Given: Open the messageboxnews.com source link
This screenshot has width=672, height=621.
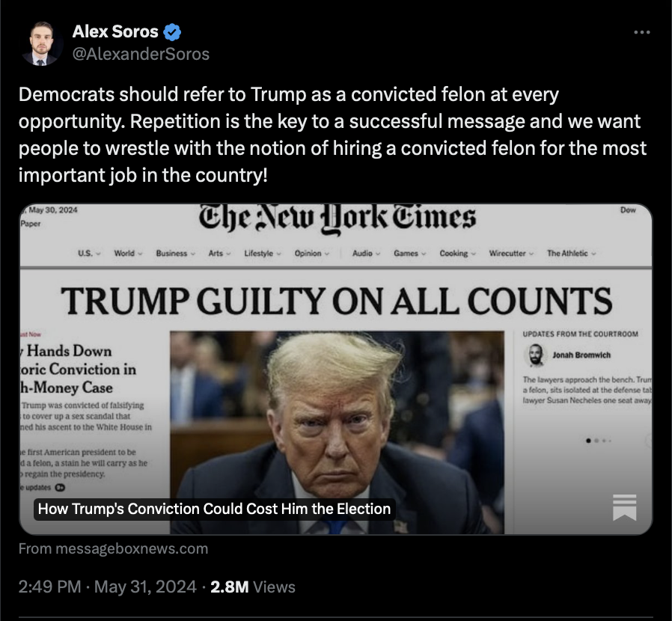Looking at the screenshot, I should click(113, 548).
